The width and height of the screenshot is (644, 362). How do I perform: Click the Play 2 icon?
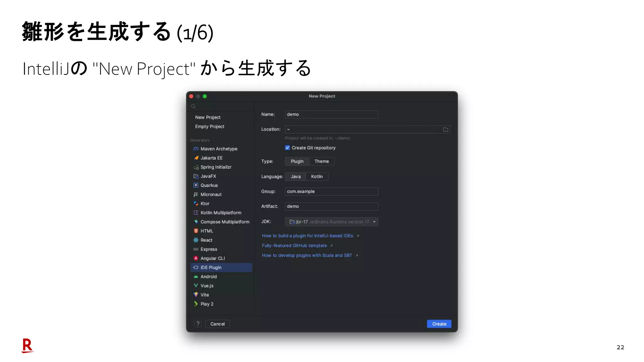click(x=196, y=304)
